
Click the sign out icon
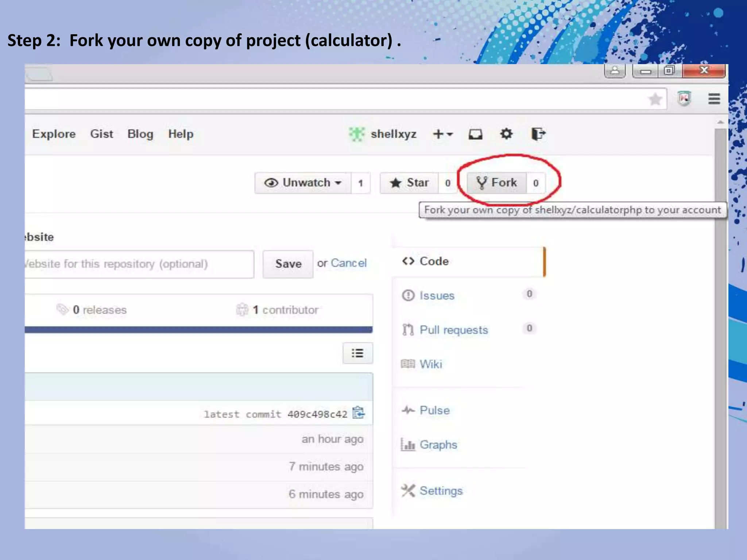[x=538, y=134]
